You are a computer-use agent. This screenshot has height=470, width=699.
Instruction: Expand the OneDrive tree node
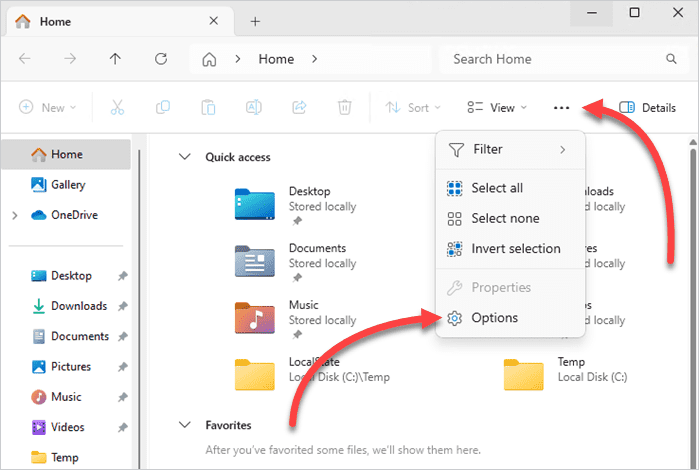pos(15,215)
